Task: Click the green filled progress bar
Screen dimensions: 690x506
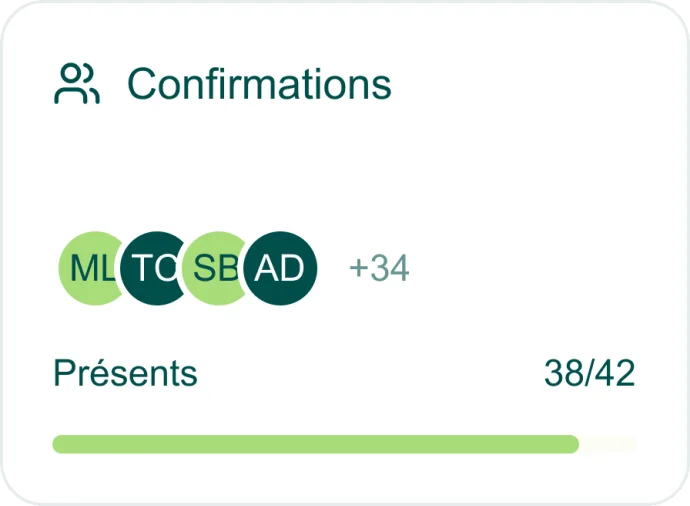Action: (x=315, y=444)
